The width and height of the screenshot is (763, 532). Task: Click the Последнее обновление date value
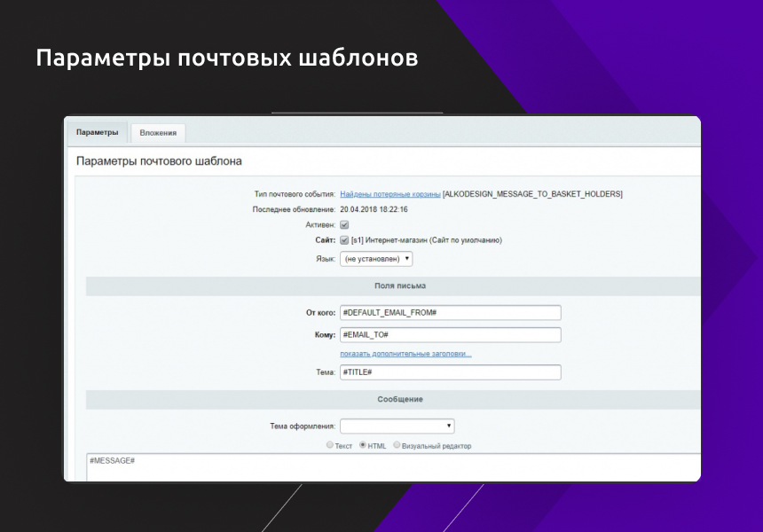point(374,209)
